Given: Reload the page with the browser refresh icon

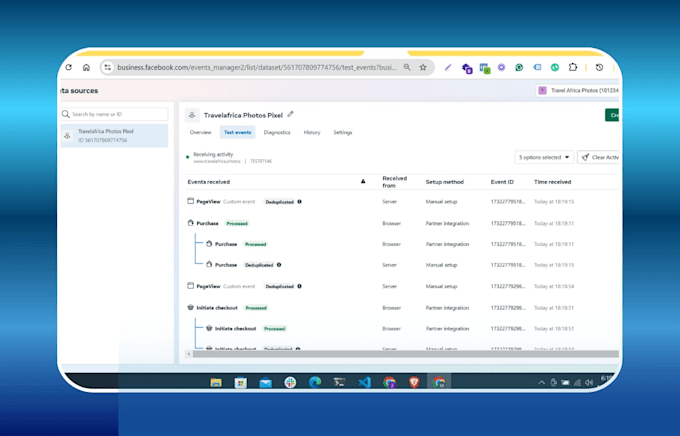Looking at the screenshot, I should coord(69,67).
